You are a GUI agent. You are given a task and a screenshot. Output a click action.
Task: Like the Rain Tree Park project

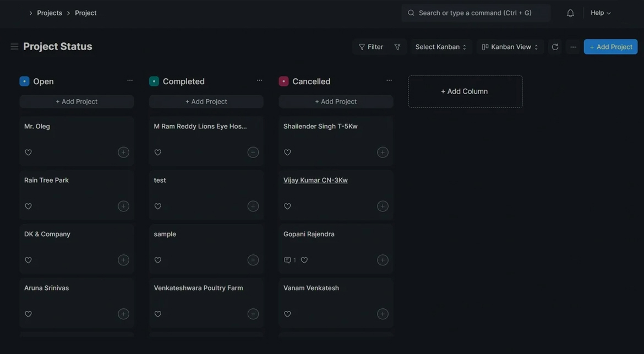(x=28, y=206)
